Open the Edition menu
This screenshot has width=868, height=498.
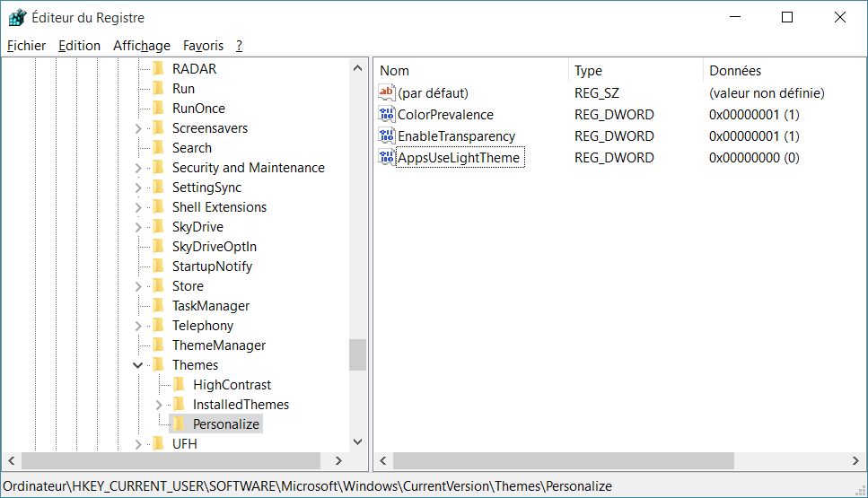79,46
